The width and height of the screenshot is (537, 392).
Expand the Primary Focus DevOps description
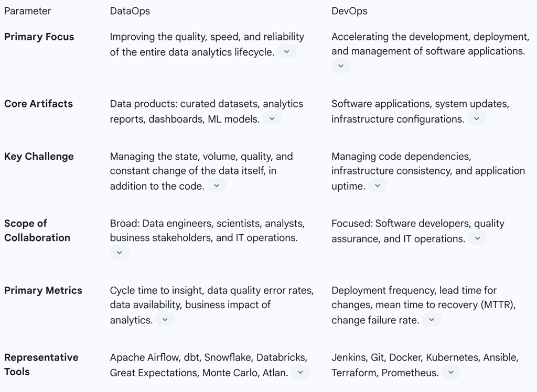click(341, 66)
